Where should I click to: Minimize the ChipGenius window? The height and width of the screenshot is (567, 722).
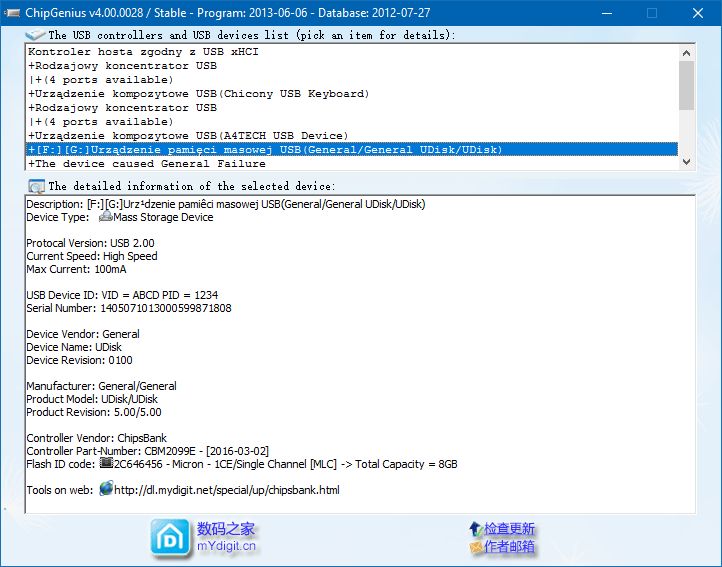pos(607,13)
